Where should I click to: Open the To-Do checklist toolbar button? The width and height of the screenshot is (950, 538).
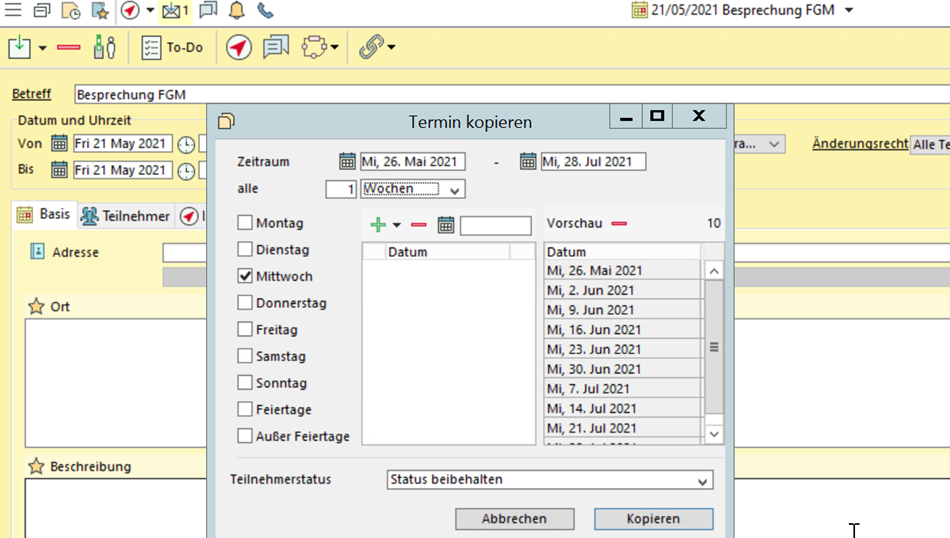(172, 47)
